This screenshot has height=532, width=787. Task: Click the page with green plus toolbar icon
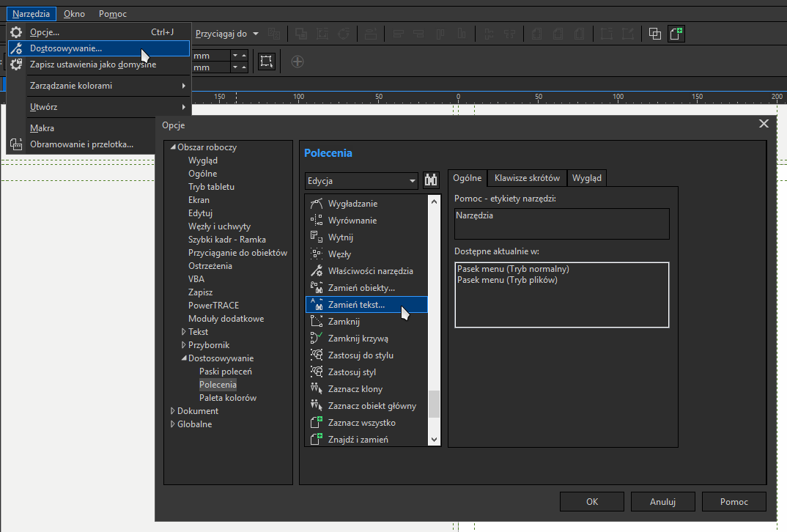pos(676,34)
